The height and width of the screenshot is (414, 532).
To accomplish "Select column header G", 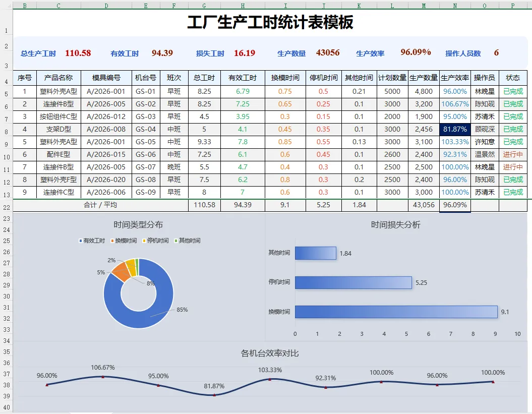I will pyautogui.click(x=204, y=6).
